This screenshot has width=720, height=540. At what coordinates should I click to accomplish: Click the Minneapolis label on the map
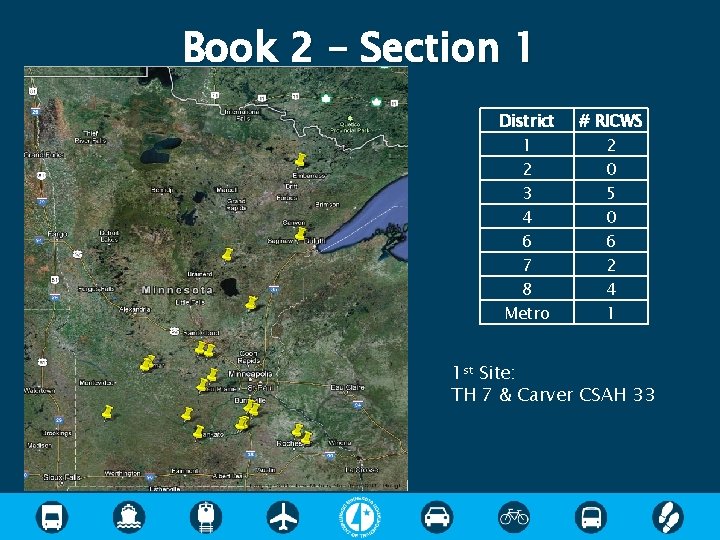click(x=251, y=374)
